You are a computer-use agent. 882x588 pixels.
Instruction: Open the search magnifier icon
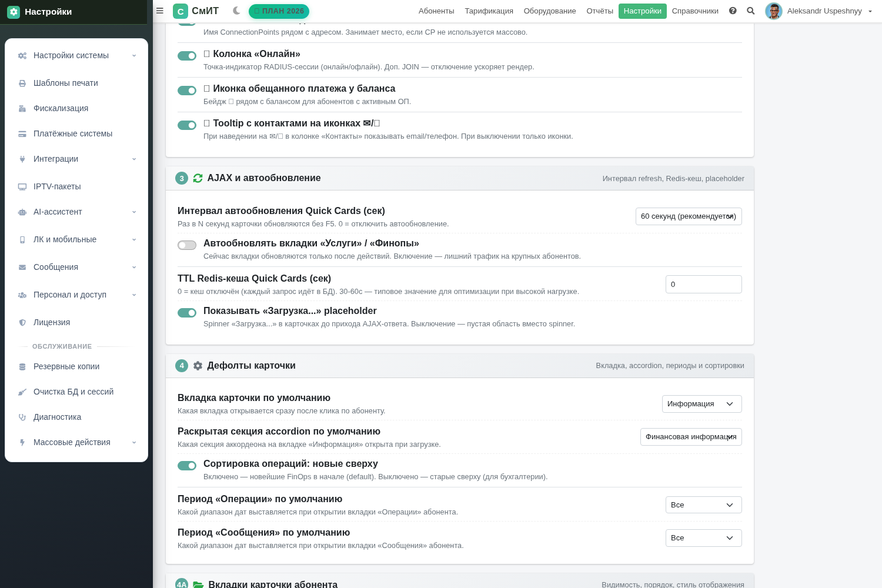click(751, 11)
